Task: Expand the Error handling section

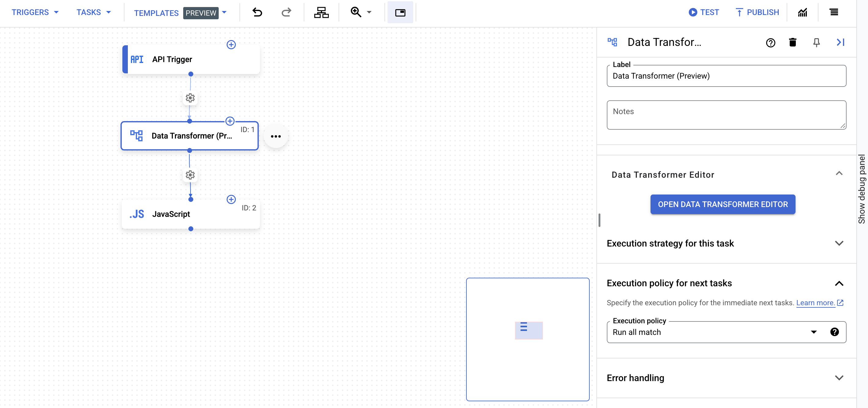Action: coord(839,378)
